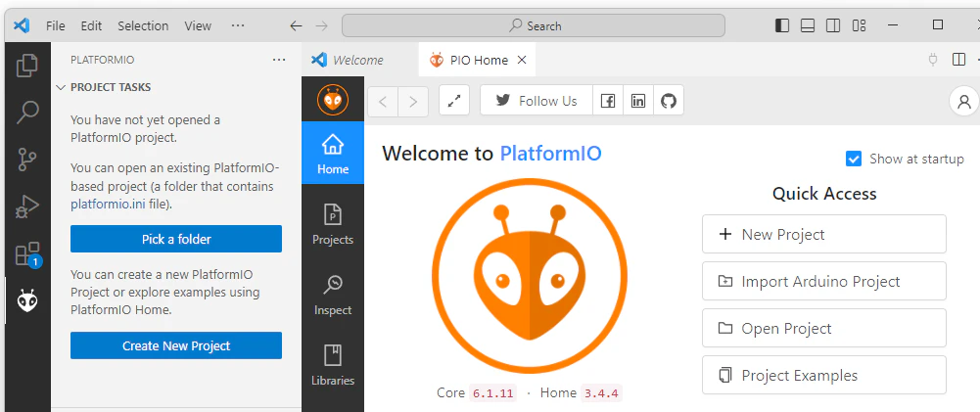The image size is (980, 412).
Task: Go back using title bar arrow
Action: 296,25
